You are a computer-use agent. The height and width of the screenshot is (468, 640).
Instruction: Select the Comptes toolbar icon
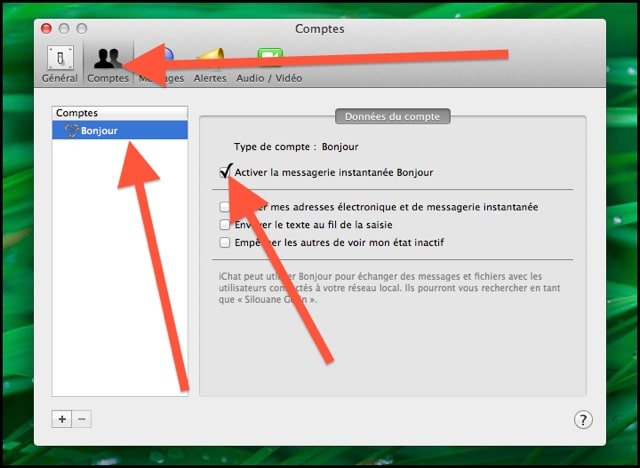pos(108,64)
